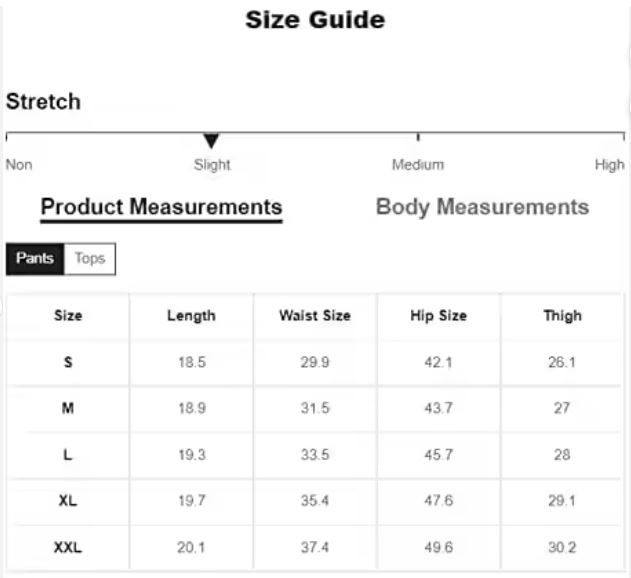Select the Pants toggle button
Image resolution: width=631 pixels, height=578 pixels.
[35, 259]
